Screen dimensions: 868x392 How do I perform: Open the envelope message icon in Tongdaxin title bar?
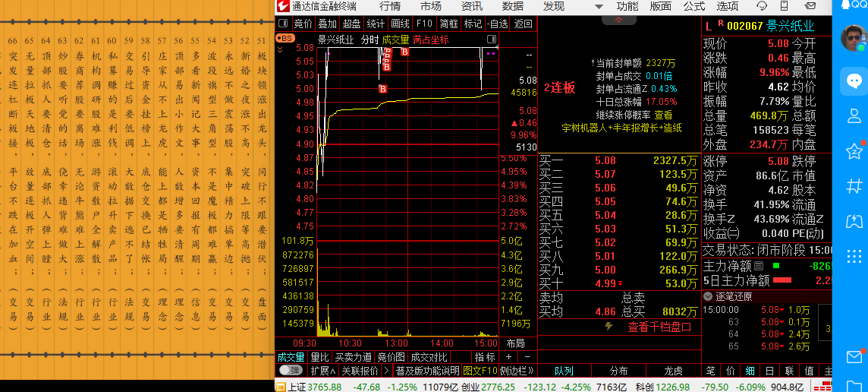click(x=810, y=7)
